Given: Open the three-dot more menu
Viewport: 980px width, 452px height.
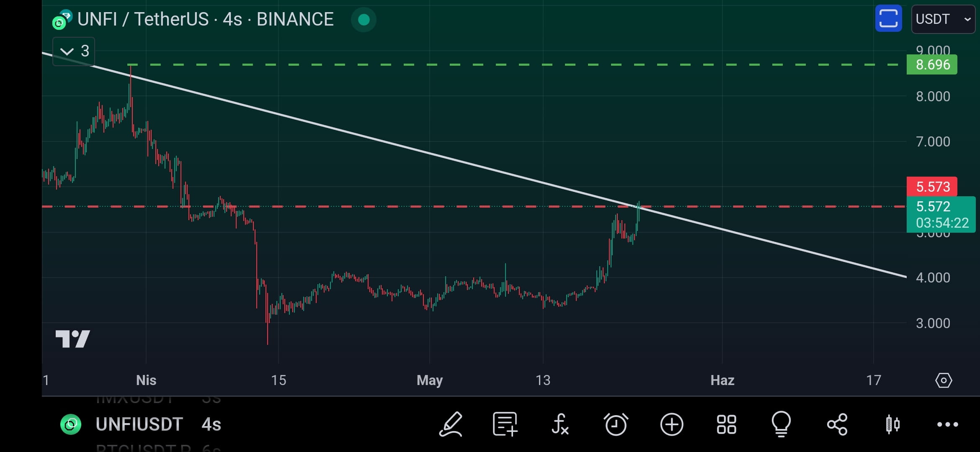Looking at the screenshot, I should [947, 424].
